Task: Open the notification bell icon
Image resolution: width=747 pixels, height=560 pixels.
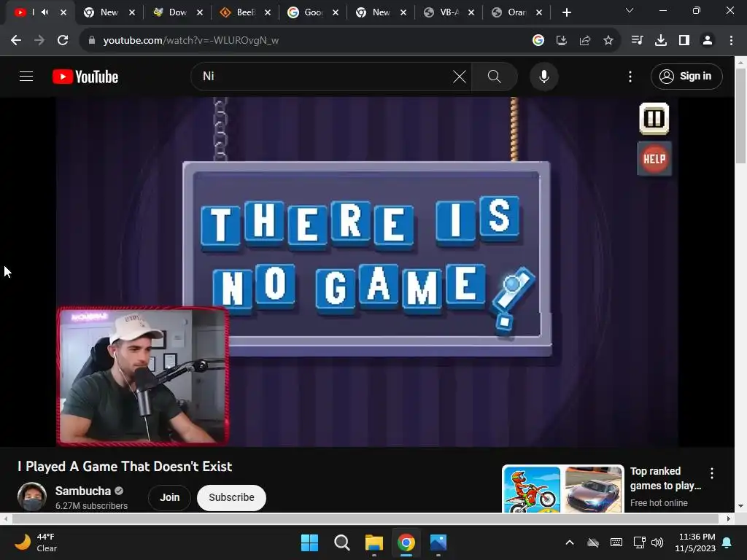Action: [727, 542]
